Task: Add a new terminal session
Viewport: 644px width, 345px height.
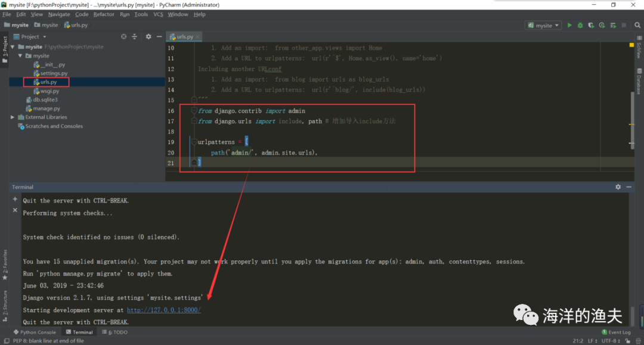Action: coord(15,199)
